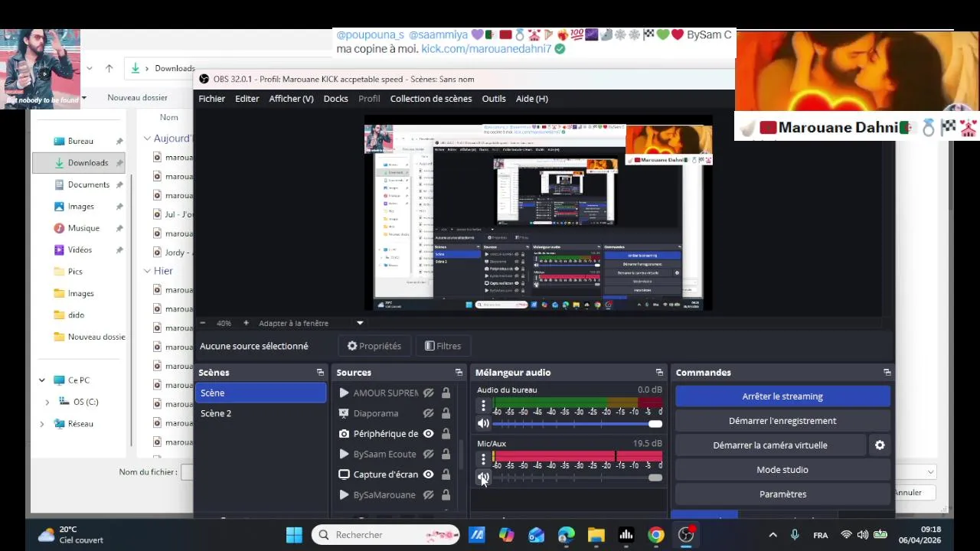
Task: Open the Docks menu
Action: click(335, 99)
